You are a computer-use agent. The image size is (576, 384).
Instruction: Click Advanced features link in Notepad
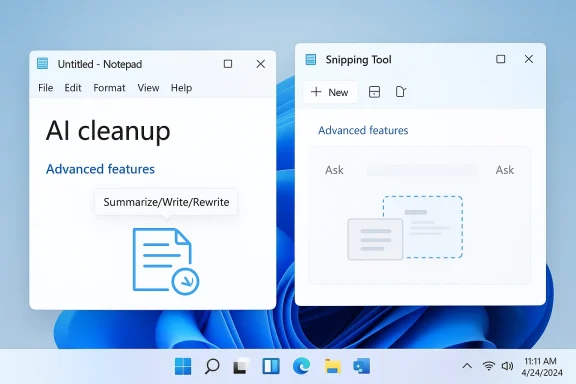pyautogui.click(x=100, y=169)
